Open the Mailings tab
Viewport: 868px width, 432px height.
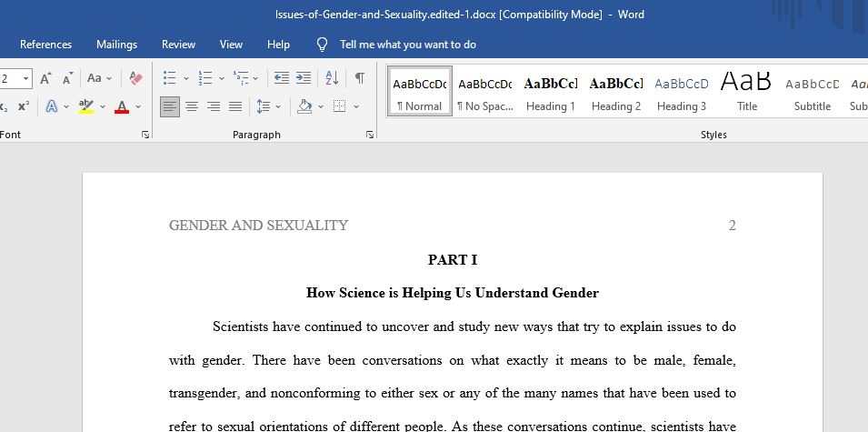pyautogui.click(x=117, y=45)
